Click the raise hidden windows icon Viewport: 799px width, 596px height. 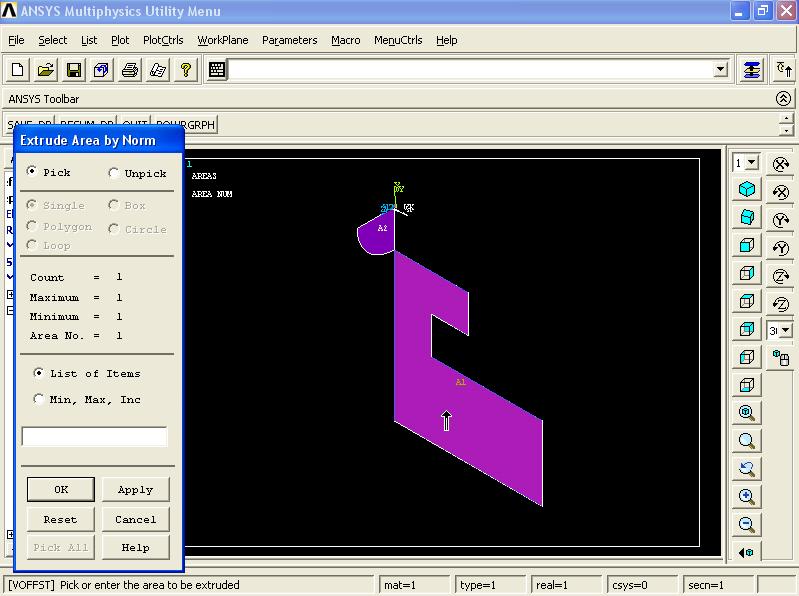coord(752,70)
